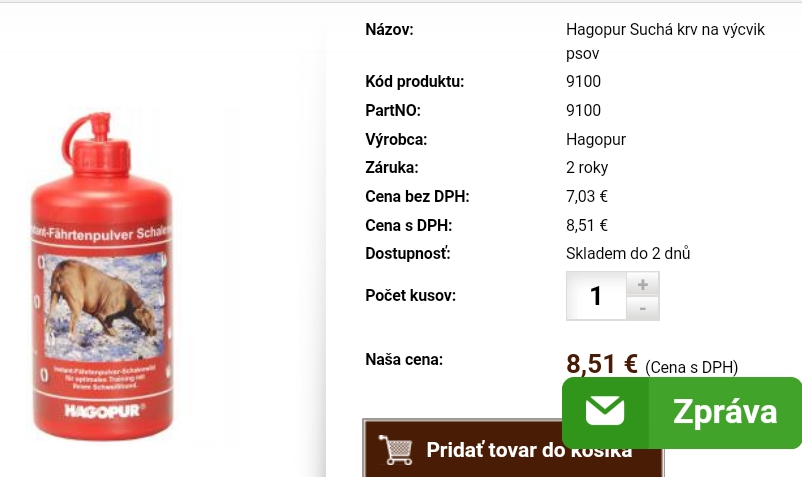Click the Cena bez DPH 7,03 € value
The height and width of the screenshot is (477, 802).
(x=587, y=196)
